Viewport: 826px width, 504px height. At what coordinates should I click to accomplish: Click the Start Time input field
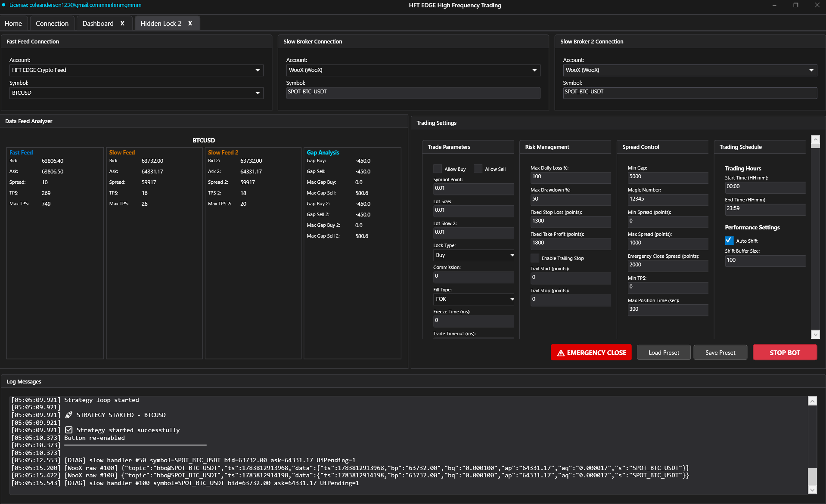tap(765, 187)
